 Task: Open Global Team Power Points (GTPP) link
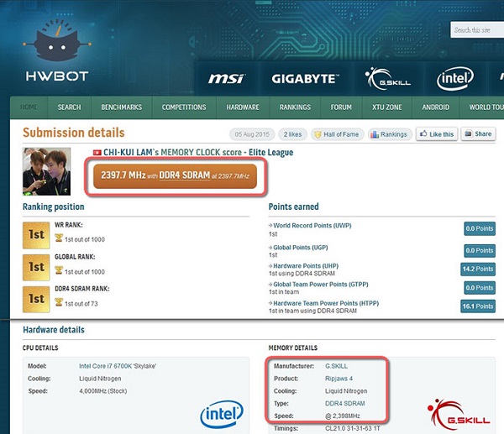coord(321,285)
